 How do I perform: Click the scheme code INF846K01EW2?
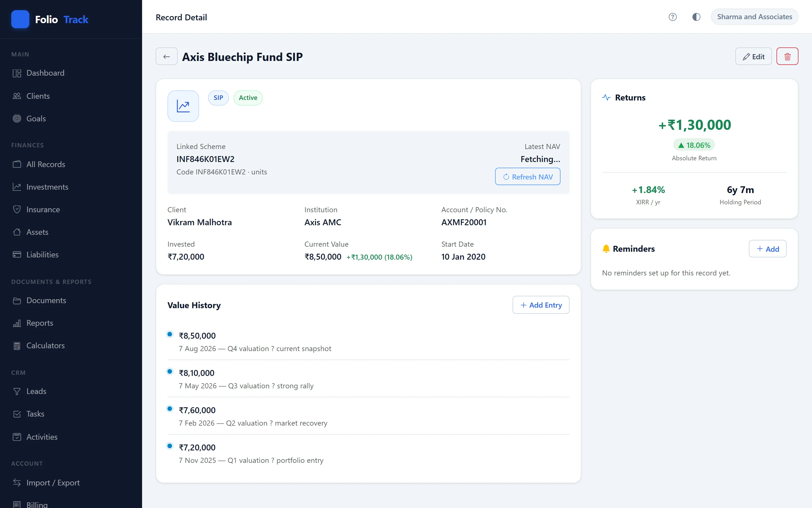tap(205, 159)
